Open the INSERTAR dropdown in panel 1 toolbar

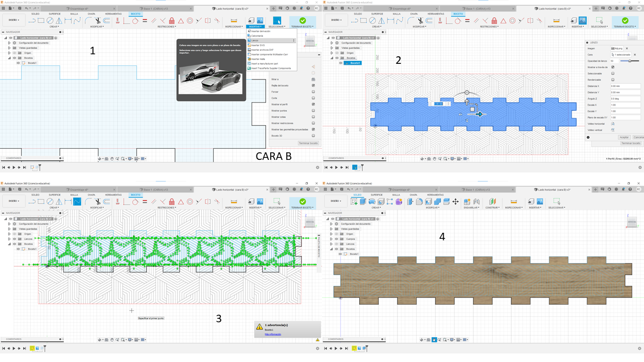point(255,26)
